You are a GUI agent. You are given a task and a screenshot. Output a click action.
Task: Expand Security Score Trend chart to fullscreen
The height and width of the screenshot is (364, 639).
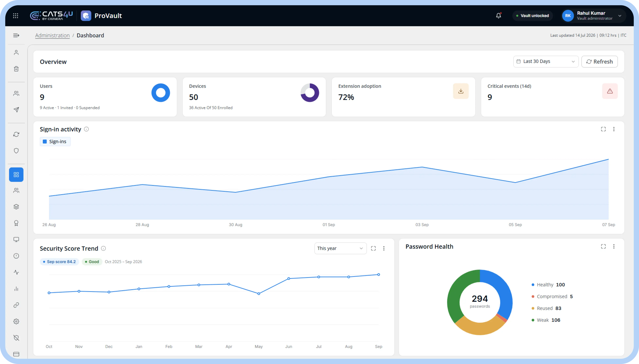[x=373, y=248]
